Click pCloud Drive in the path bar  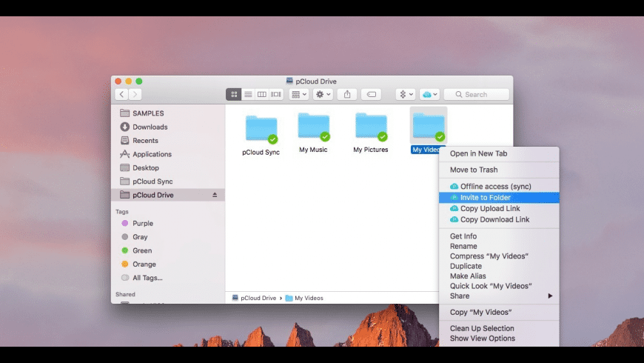pyautogui.click(x=258, y=298)
